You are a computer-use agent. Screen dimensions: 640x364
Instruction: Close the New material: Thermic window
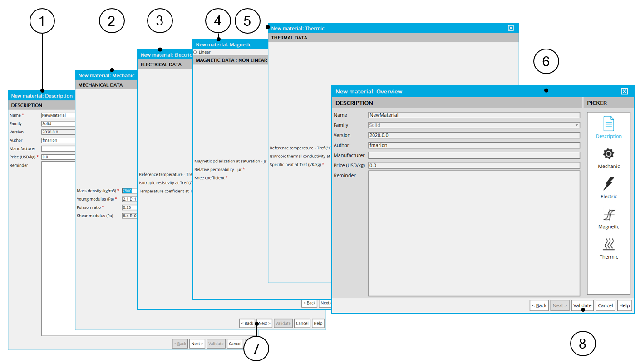pos(511,28)
